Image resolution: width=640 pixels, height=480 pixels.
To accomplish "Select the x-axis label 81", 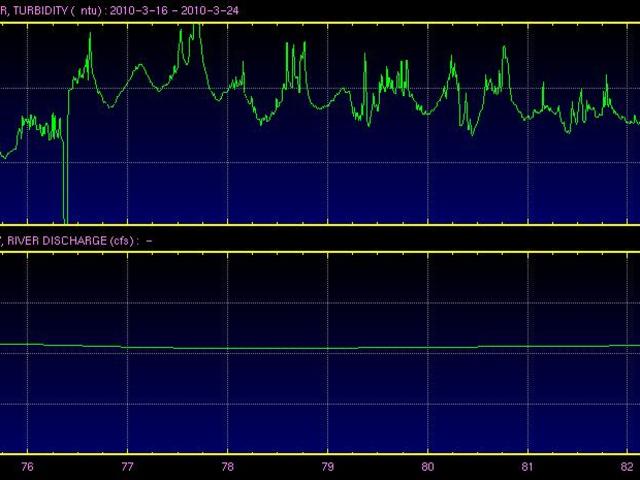I will pos(527,467).
